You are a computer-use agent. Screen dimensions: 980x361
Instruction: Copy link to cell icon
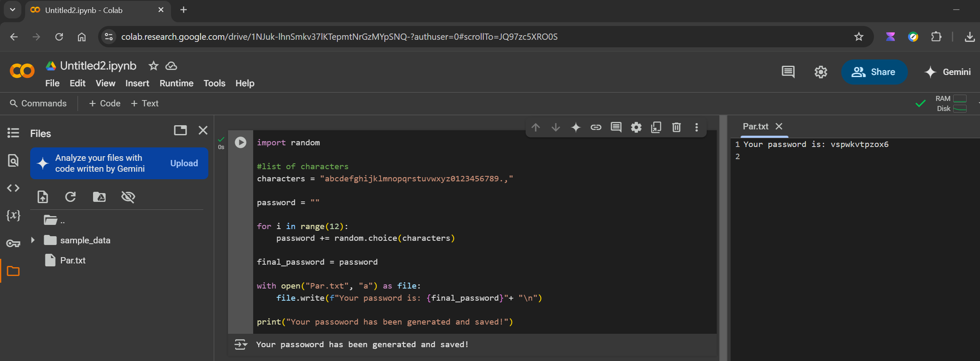[x=596, y=127]
